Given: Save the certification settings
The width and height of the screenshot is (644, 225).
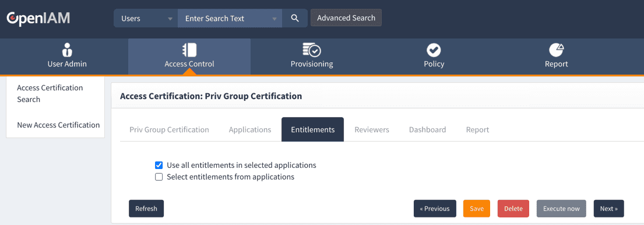Looking at the screenshot, I should (x=477, y=209).
